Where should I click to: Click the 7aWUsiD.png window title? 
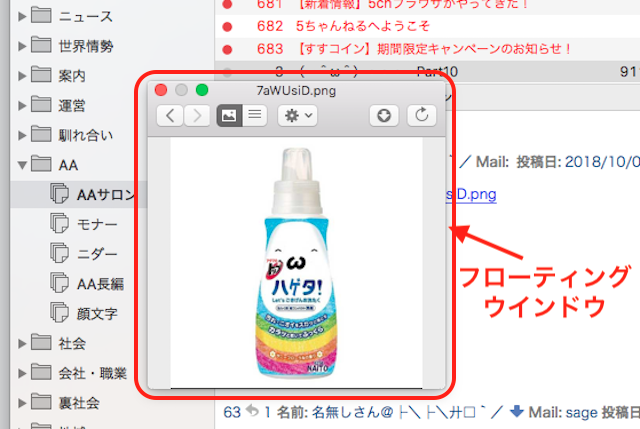296,91
